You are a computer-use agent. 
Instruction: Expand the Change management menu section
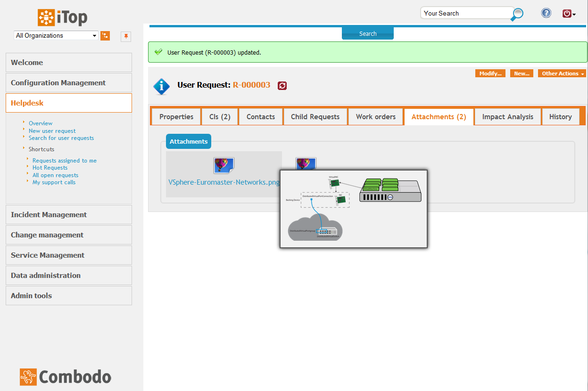(x=69, y=235)
